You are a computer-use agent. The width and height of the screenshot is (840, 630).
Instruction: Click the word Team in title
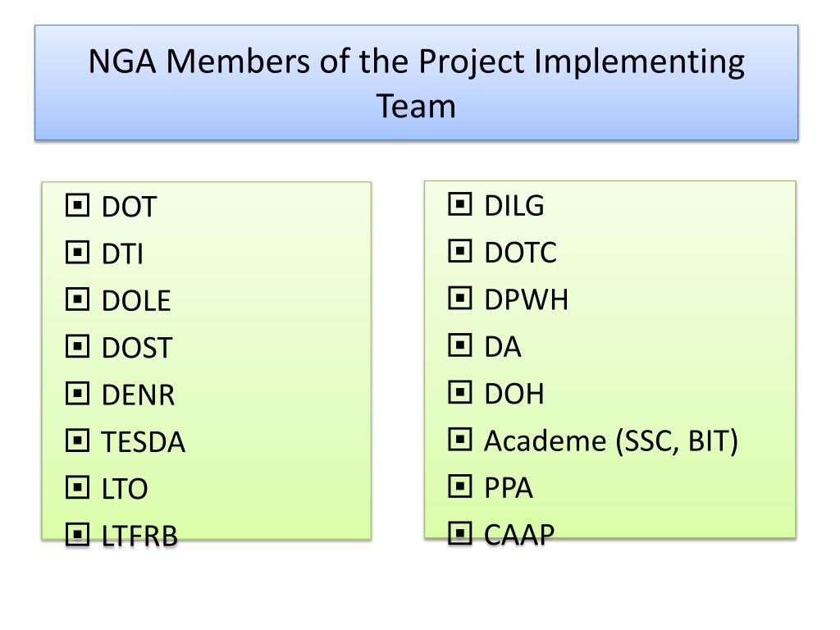[x=416, y=106]
